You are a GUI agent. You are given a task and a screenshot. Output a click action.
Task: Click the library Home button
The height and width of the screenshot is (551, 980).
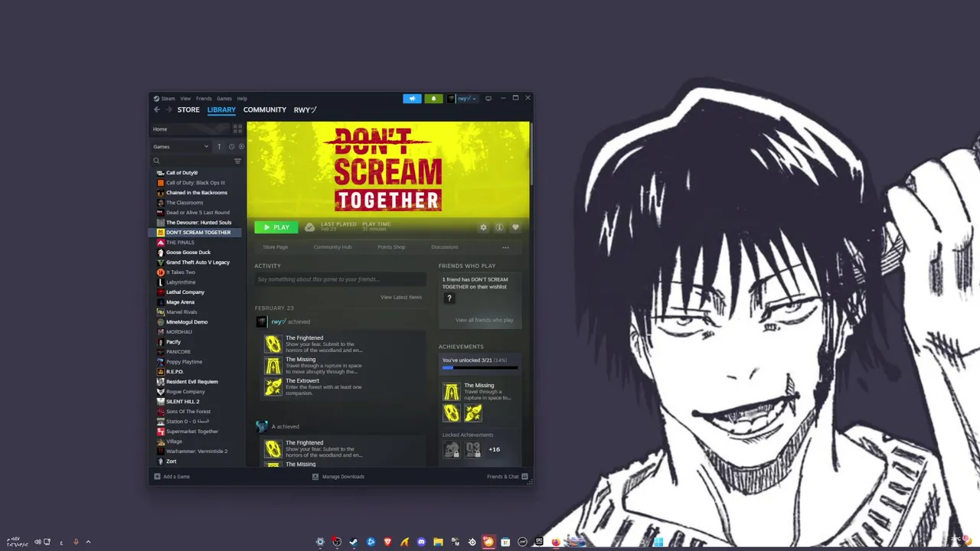[190, 129]
